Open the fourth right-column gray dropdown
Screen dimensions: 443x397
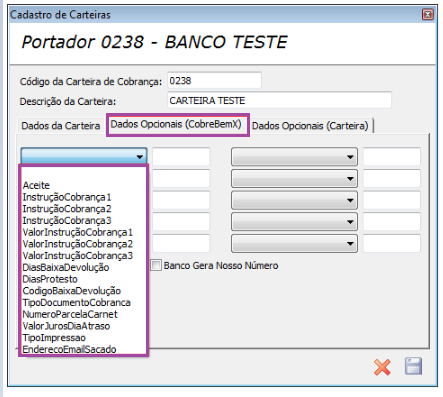(294, 222)
